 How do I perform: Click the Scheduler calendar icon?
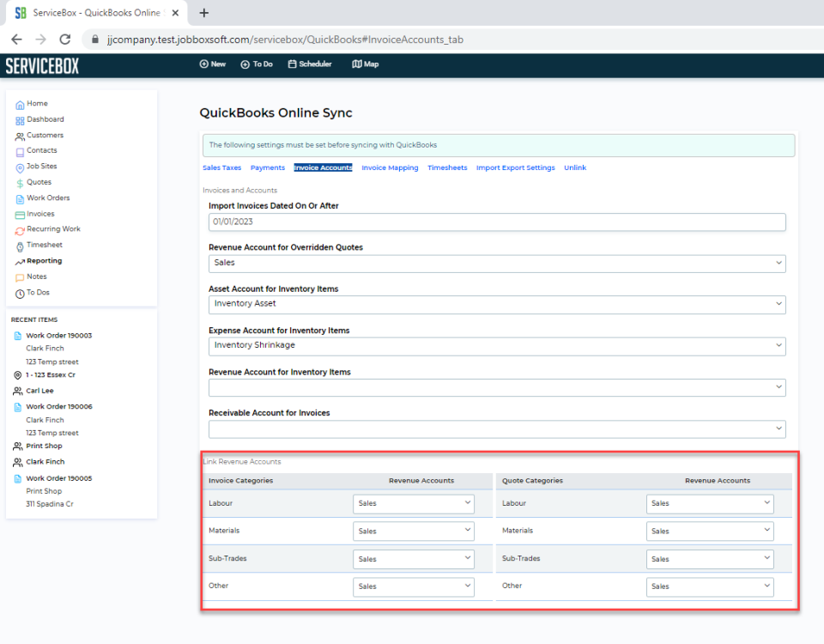click(292, 64)
